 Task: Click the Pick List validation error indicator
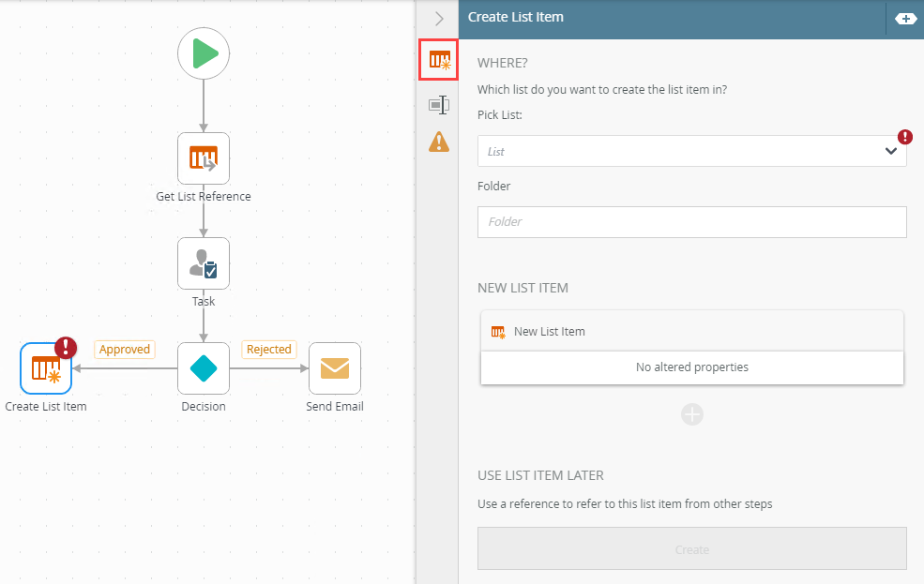coord(905,137)
